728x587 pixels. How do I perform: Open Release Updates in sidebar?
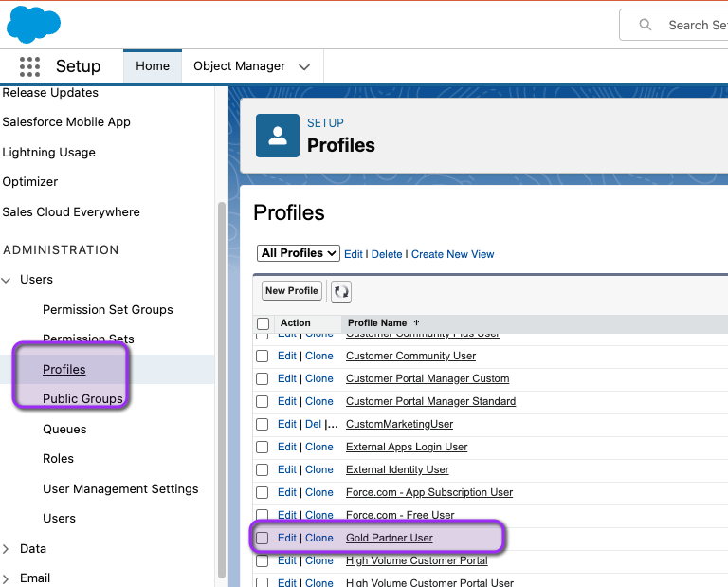tap(50, 93)
